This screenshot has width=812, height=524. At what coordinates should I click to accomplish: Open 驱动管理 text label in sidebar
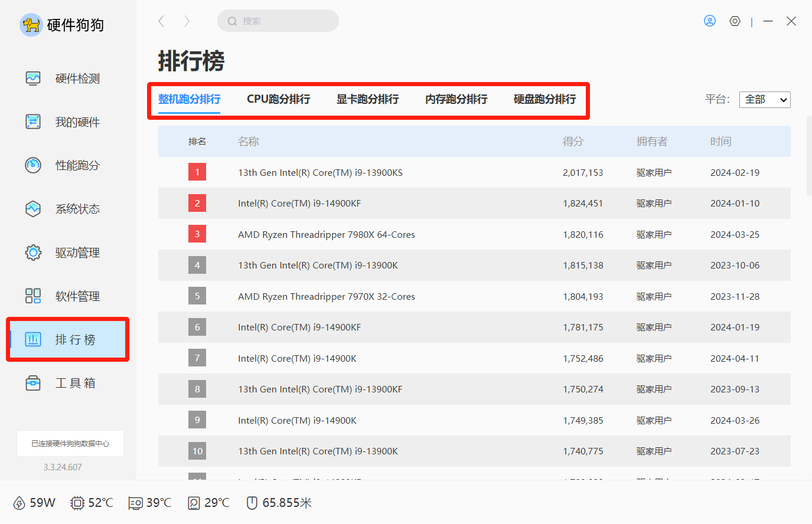pyautogui.click(x=77, y=253)
